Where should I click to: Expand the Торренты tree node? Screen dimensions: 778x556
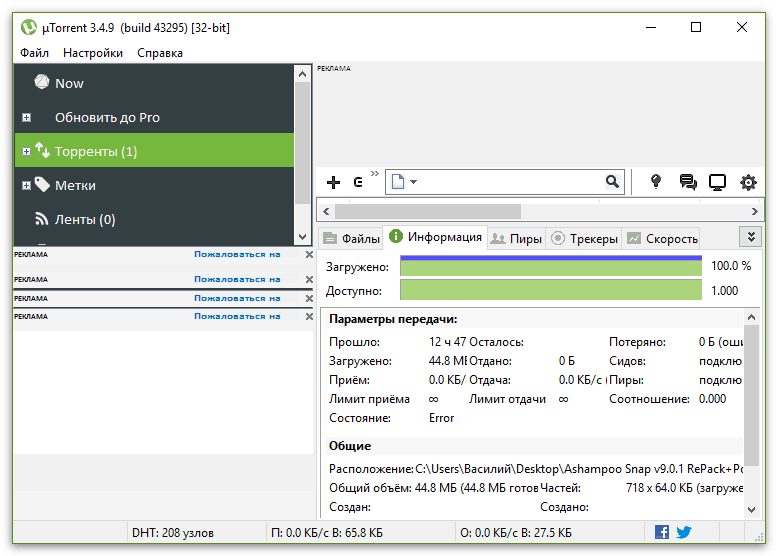pyautogui.click(x=27, y=151)
